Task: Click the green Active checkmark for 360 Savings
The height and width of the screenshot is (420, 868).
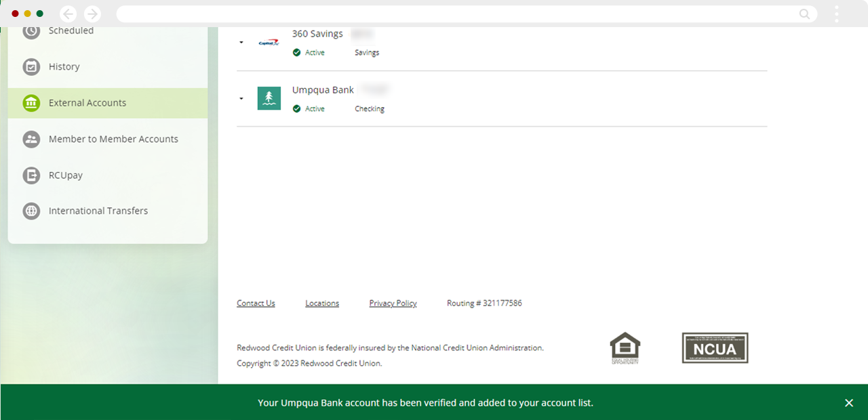Action: point(296,53)
